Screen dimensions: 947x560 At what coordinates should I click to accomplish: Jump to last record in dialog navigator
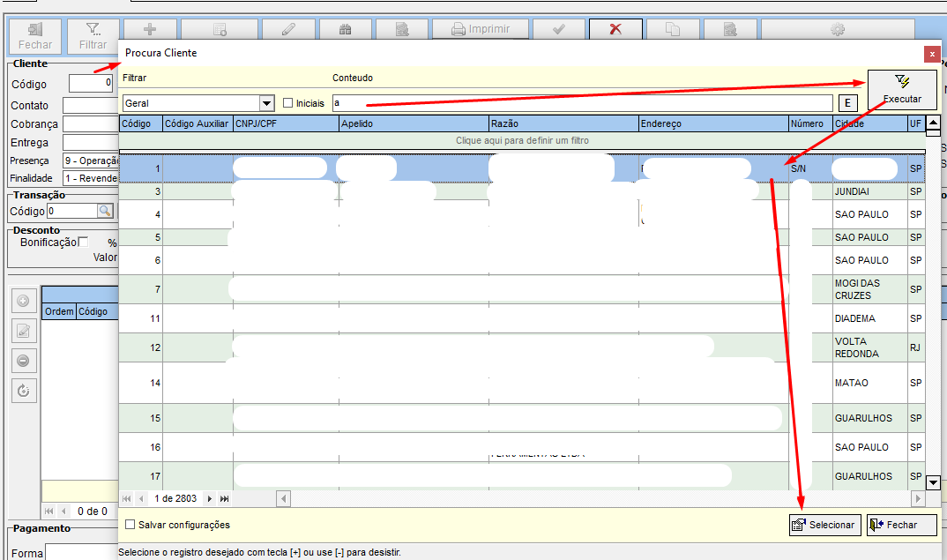[x=224, y=499]
